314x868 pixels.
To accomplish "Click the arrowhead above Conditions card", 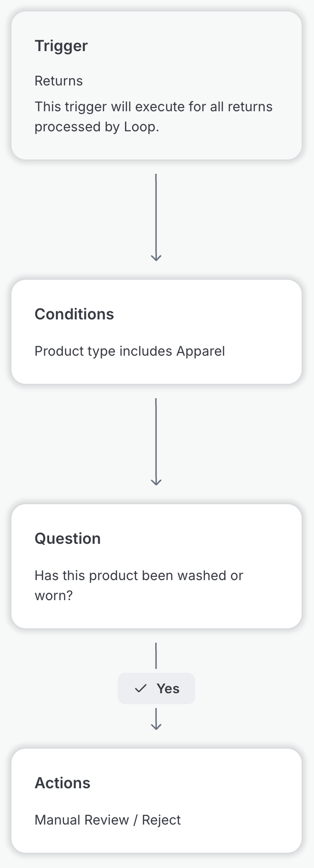I will click(x=156, y=258).
